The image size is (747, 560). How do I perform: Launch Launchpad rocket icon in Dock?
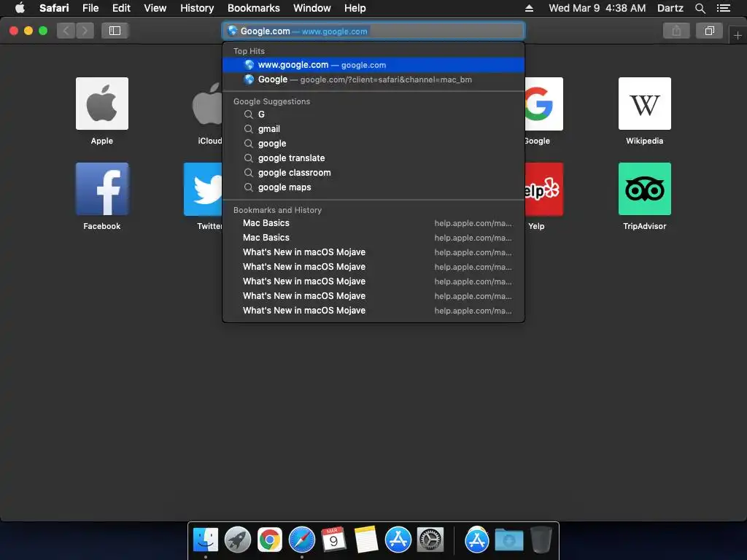238,540
